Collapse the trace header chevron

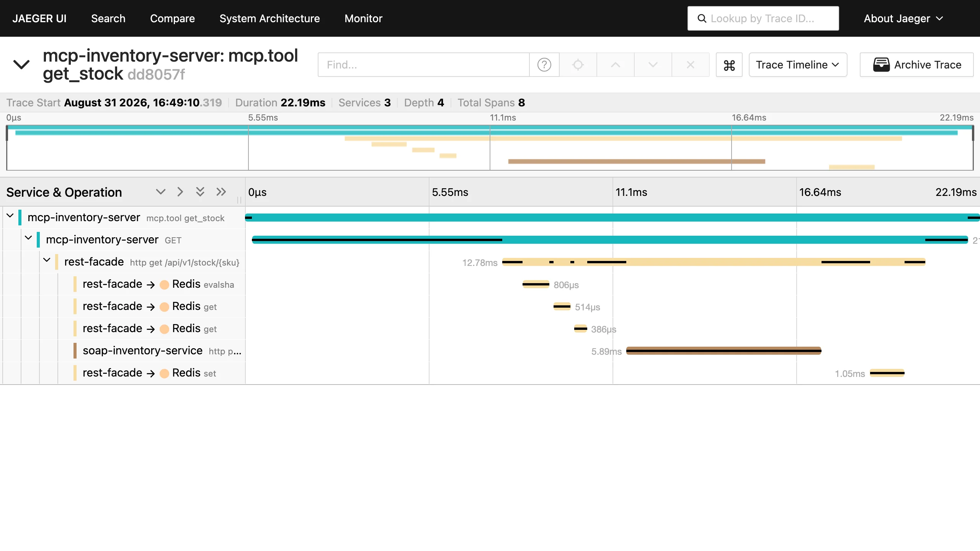pyautogui.click(x=21, y=64)
